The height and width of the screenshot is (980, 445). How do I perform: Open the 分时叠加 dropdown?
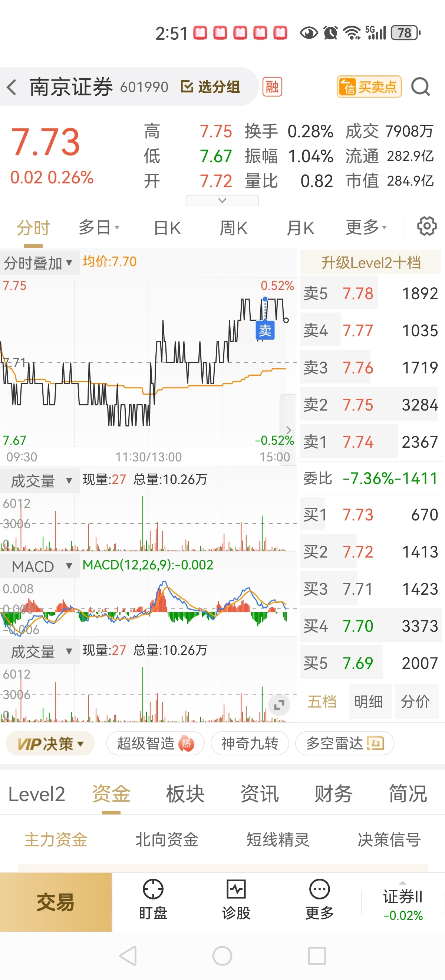click(x=40, y=263)
